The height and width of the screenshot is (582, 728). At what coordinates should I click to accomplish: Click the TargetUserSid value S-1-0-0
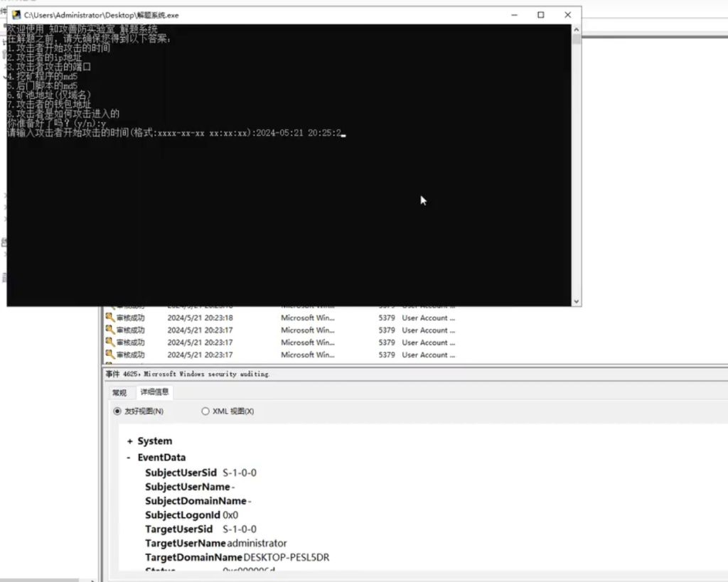pyautogui.click(x=240, y=529)
